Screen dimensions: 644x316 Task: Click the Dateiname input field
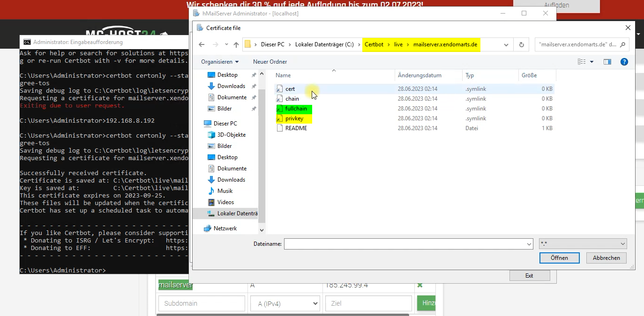click(404, 244)
